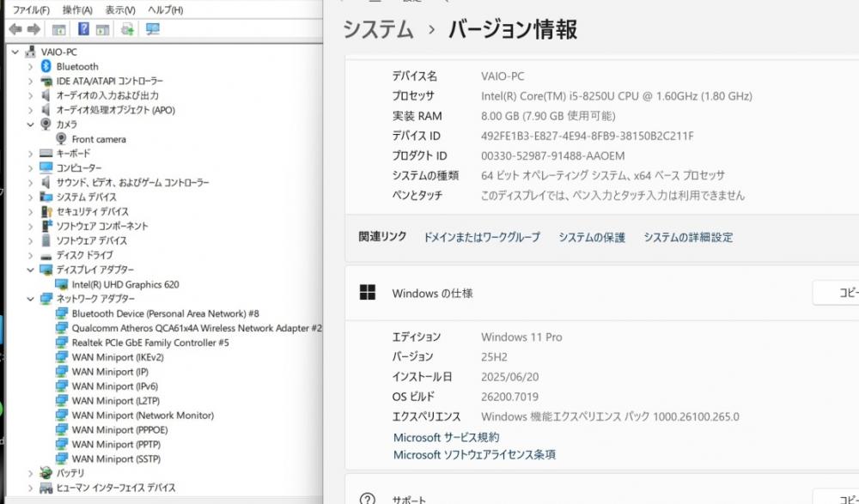Open the 操作(A) menu
The width and height of the screenshot is (859, 504).
[78, 10]
